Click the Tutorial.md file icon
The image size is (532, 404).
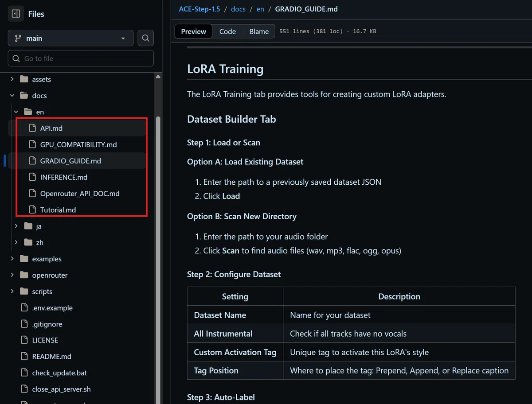point(32,210)
